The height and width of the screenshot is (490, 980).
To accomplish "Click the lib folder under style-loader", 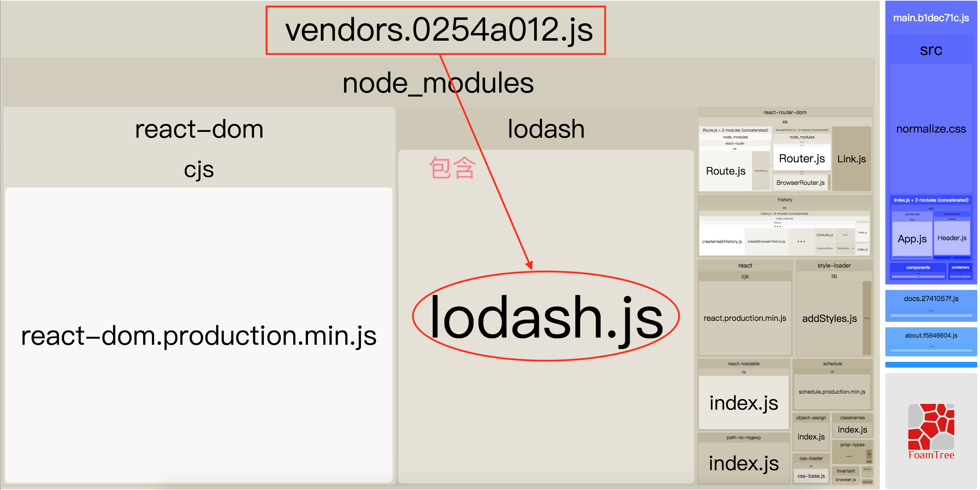I will (x=834, y=276).
